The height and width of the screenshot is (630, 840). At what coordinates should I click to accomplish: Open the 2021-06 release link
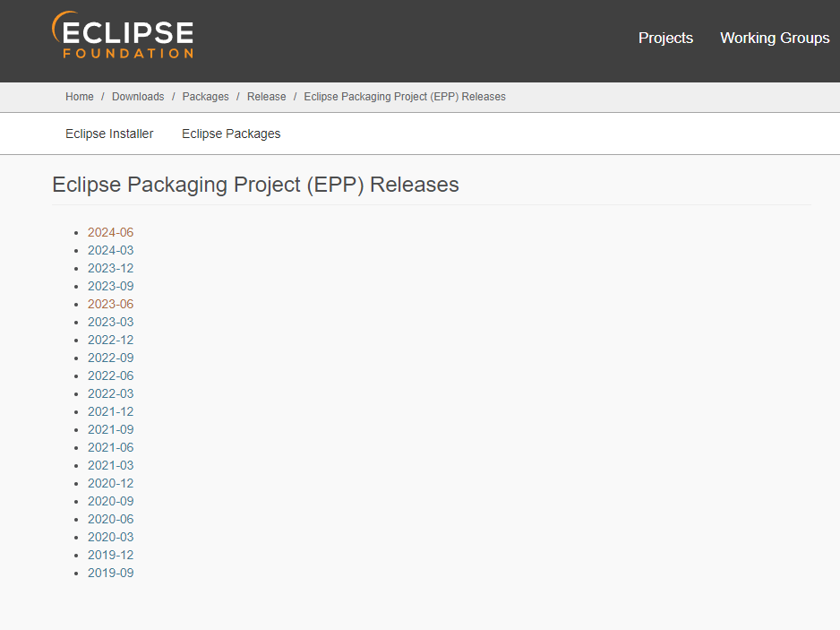click(110, 448)
